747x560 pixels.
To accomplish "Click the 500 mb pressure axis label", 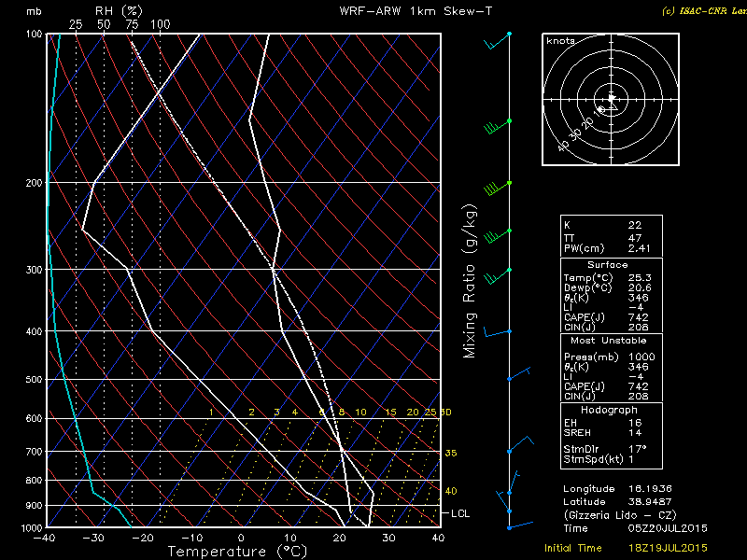I will click(x=35, y=380).
